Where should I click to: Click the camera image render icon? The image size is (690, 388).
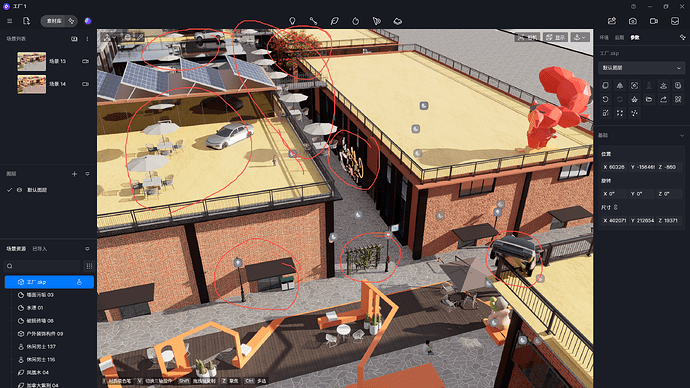(632, 21)
